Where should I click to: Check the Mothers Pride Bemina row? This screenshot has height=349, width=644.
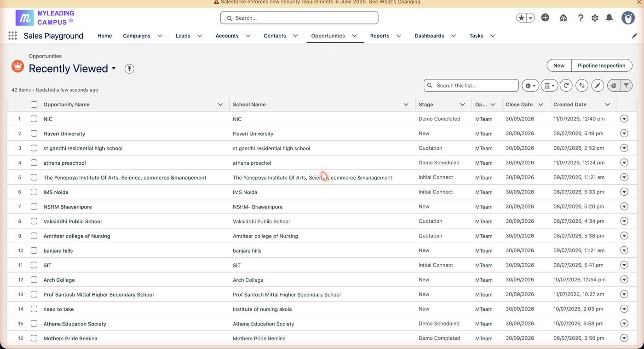click(x=34, y=338)
